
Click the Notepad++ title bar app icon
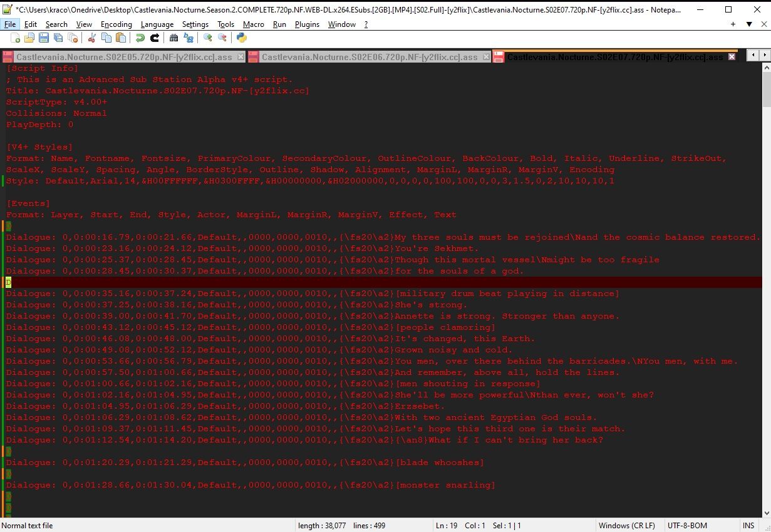tap(8, 9)
